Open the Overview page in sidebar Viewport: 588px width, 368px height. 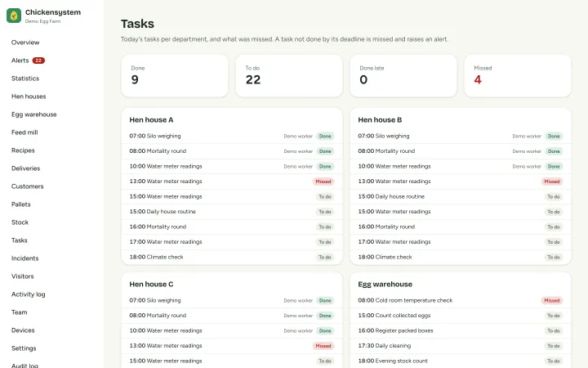25,43
